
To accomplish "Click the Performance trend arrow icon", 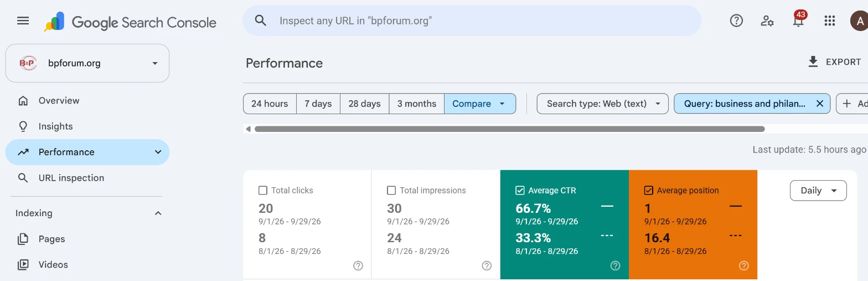I will [23, 152].
